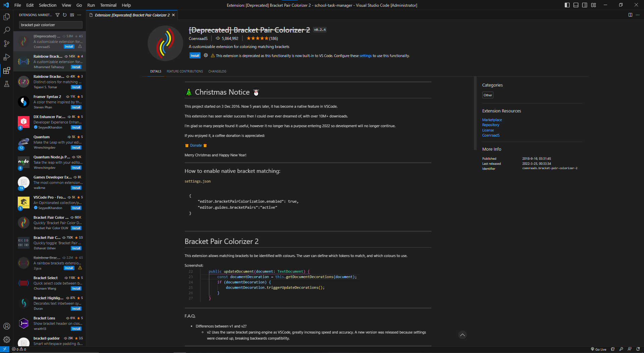Open the CoenraadS publisher link in resources
Viewport: 644px width, 353px height.
coord(491,135)
